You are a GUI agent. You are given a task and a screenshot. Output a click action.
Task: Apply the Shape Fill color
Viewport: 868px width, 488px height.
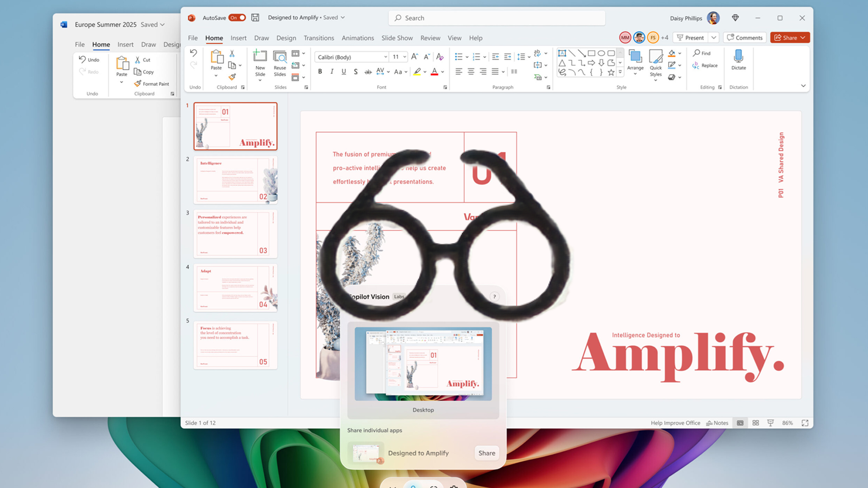point(672,53)
